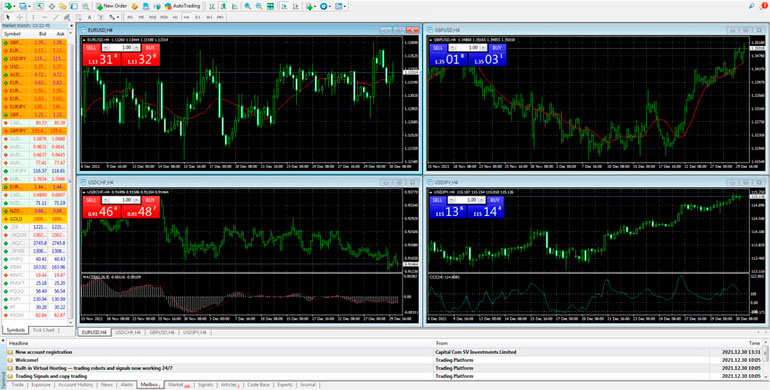Open the Strategy Tester magnifier icon
Image resolution: width=770 pixels, height=390 pixels.
pyautogui.click(x=85, y=6)
